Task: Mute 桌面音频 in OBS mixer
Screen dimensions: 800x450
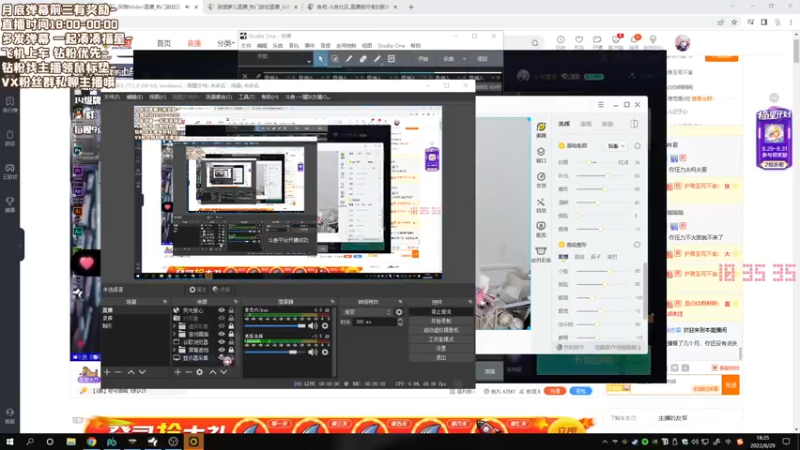Action: click(313, 352)
